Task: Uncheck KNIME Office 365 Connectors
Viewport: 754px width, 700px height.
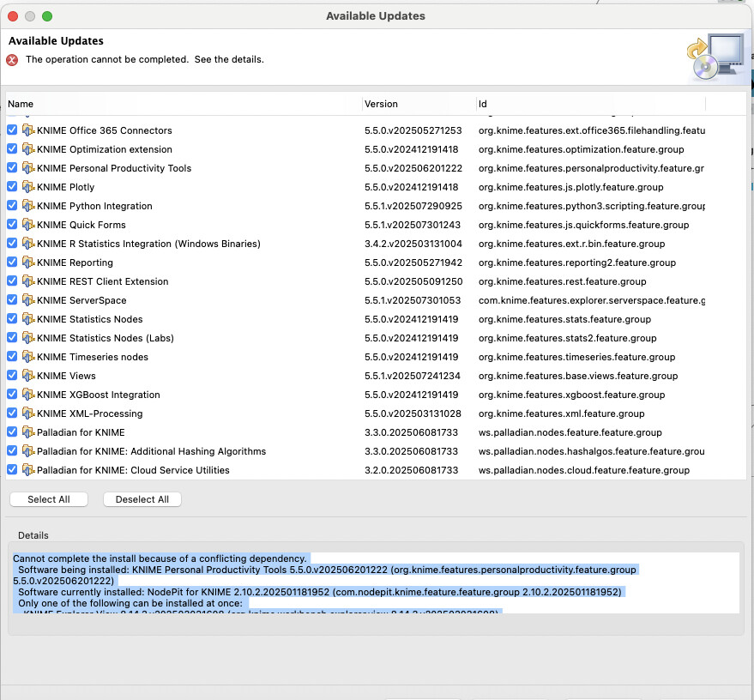Action: [12, 130]
